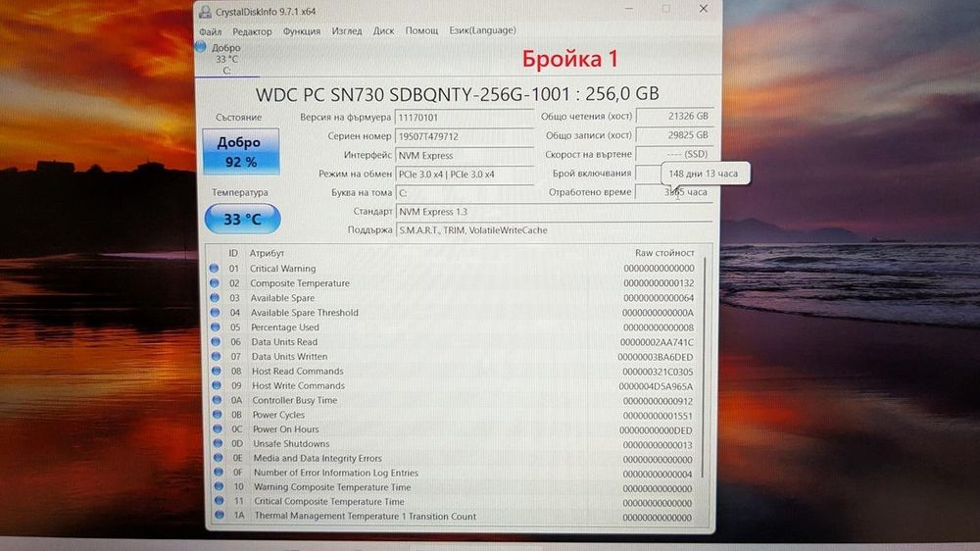Screen dimensions: 980x551
Task: Select the C: disk tab showing Добро 33 °C
Action: click(x=226, y=59)
